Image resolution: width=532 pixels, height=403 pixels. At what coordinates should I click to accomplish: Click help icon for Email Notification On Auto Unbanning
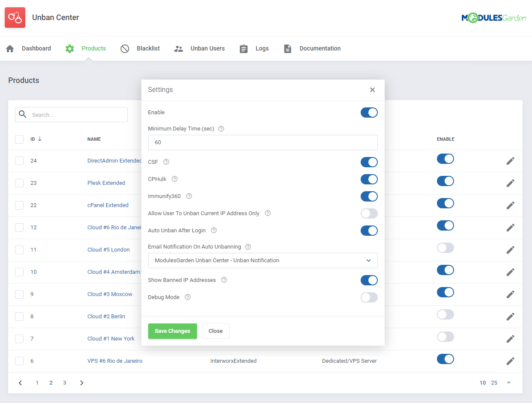pos(248,247)
